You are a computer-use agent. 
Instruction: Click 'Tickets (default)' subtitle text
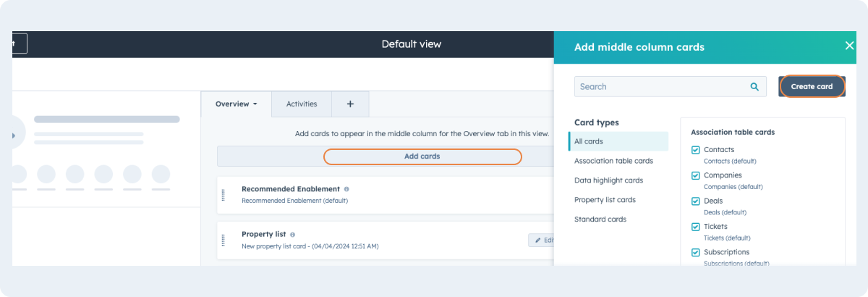727,238
